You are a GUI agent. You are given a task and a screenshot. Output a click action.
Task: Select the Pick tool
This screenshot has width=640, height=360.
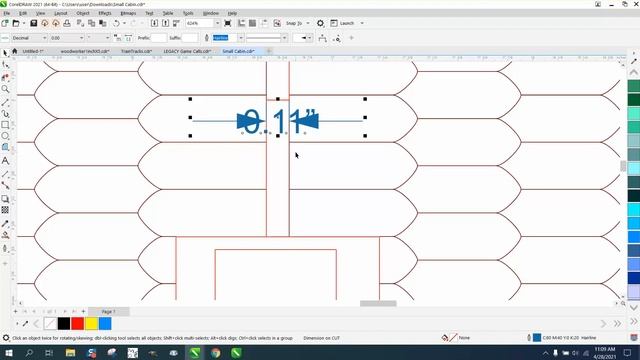5,53
